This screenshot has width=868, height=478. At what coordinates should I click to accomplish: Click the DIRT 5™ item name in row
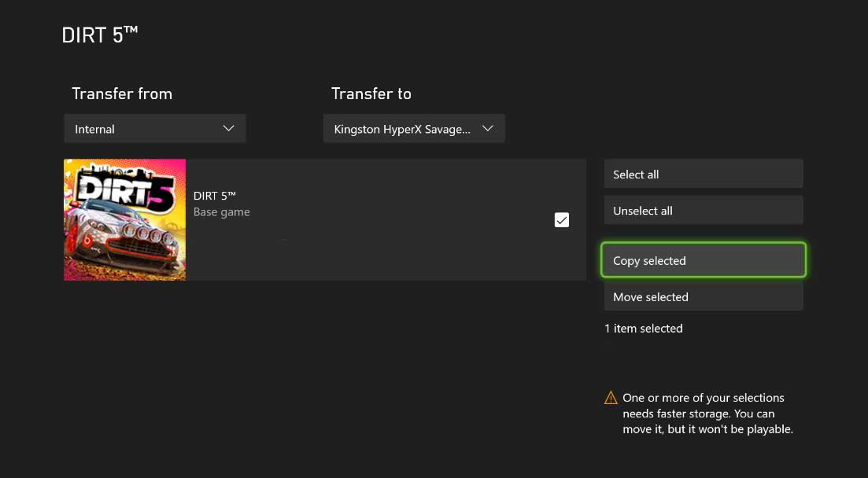[x=215, y=196]
